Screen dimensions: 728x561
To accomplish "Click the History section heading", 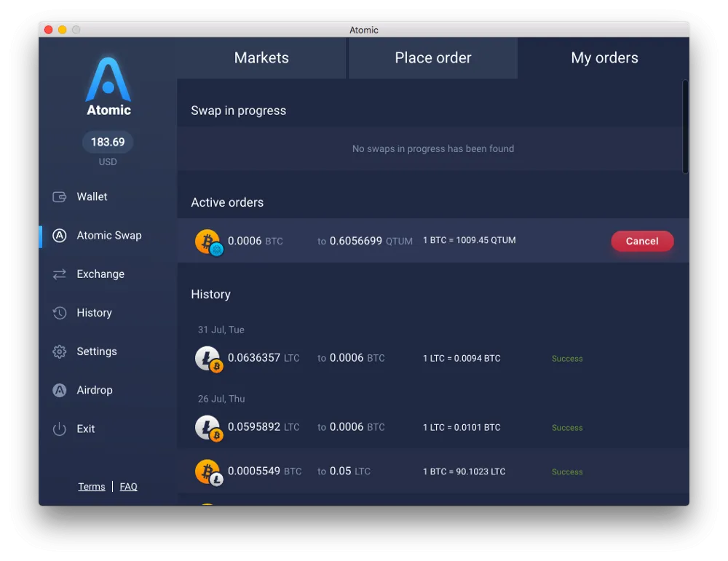I will pyautogui.click(x=210, y=294).
